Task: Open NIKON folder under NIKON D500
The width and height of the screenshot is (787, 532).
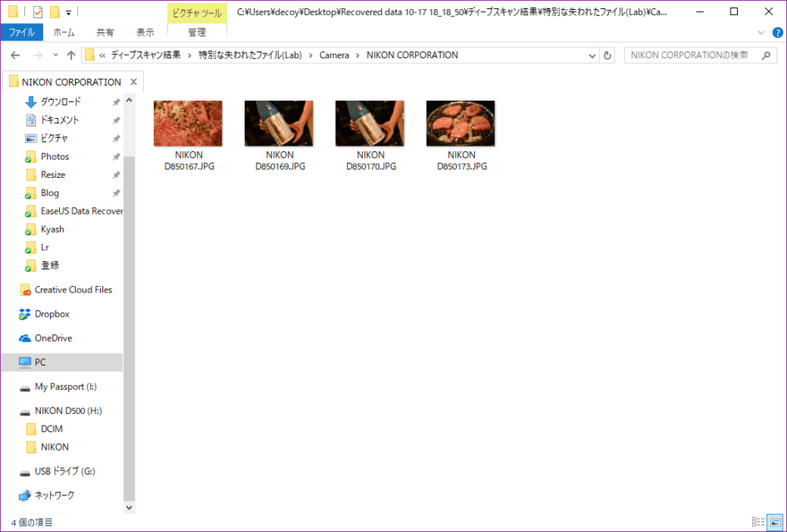Action: 54,446
